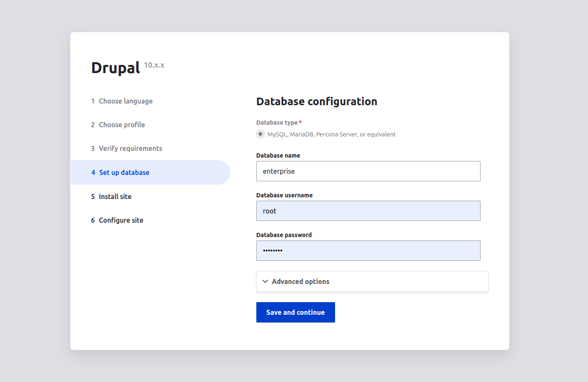Click the Set up database step
Viewport: 588px width, 382px height.
[124, 172]
